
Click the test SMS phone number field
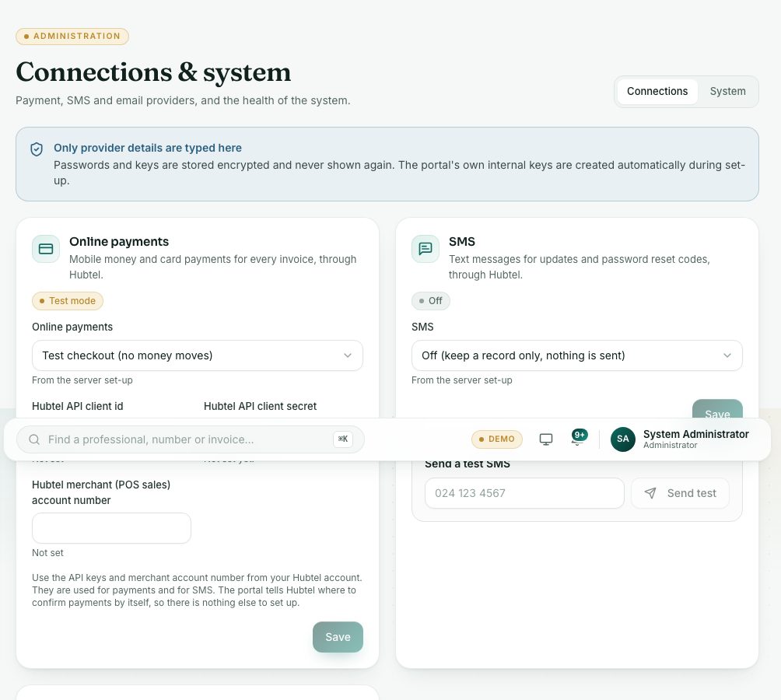pos(524,493)
